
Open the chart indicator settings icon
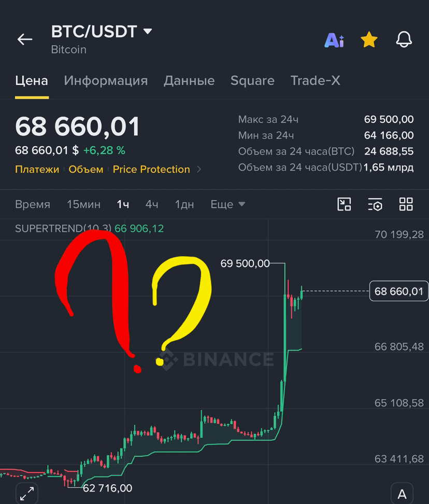[375, 204]
